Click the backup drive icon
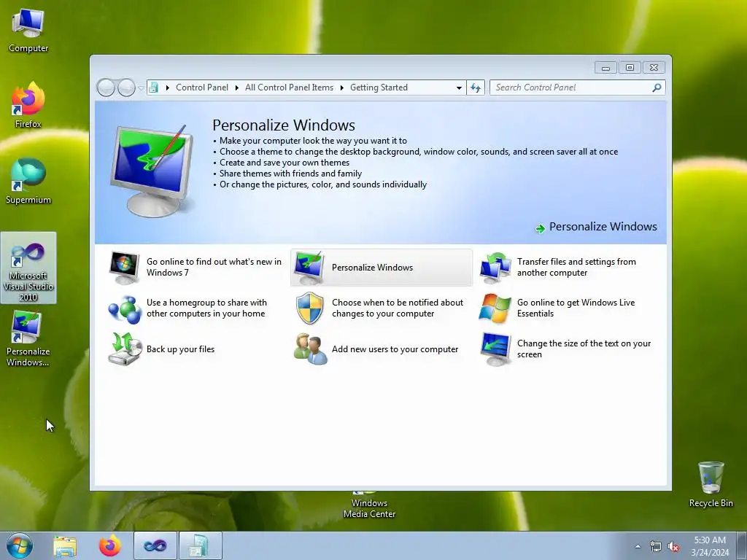The width and height of the screenshot is (747, 560). coord(125,349)
